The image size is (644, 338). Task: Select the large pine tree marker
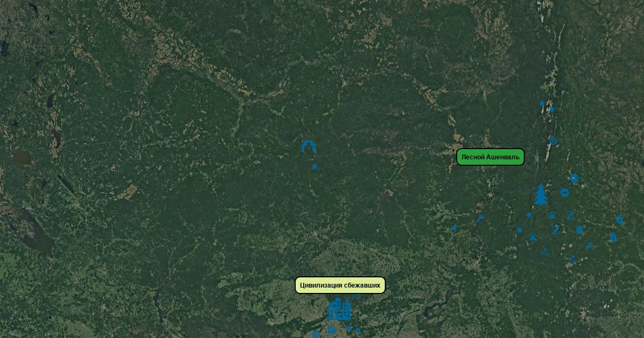(x=541, y=195)
